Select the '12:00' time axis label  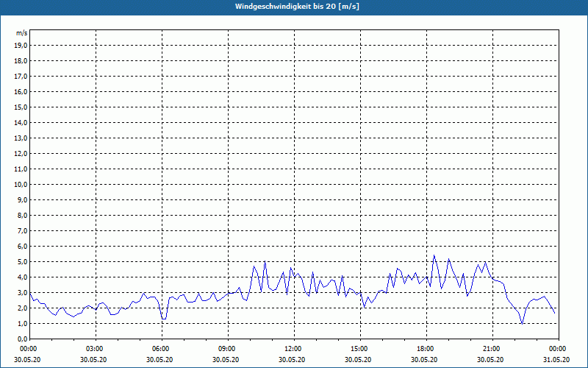[x=294, y=349]
